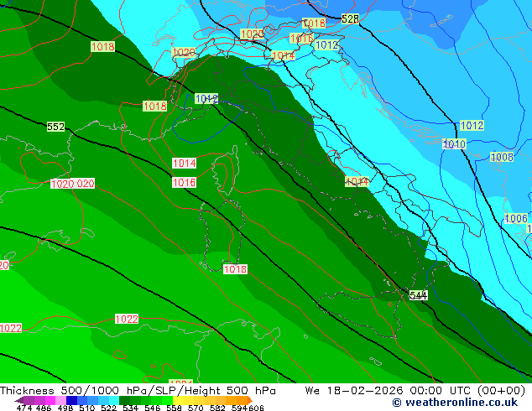Click the yellow legend swatch near 558
Viewport: 532px width, 411px height.
pyautogui.click(x=178, y=400)
